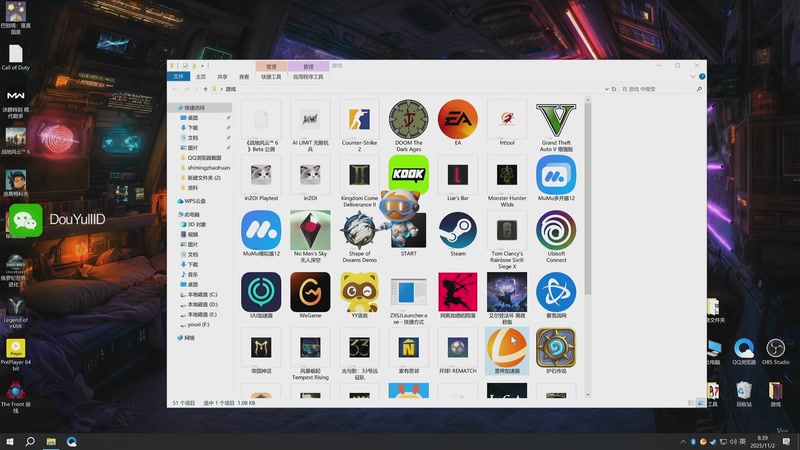The image size is (800, 450).
Task: Click the file list vertical scrollbar
Action: click(x=588, y=199)
